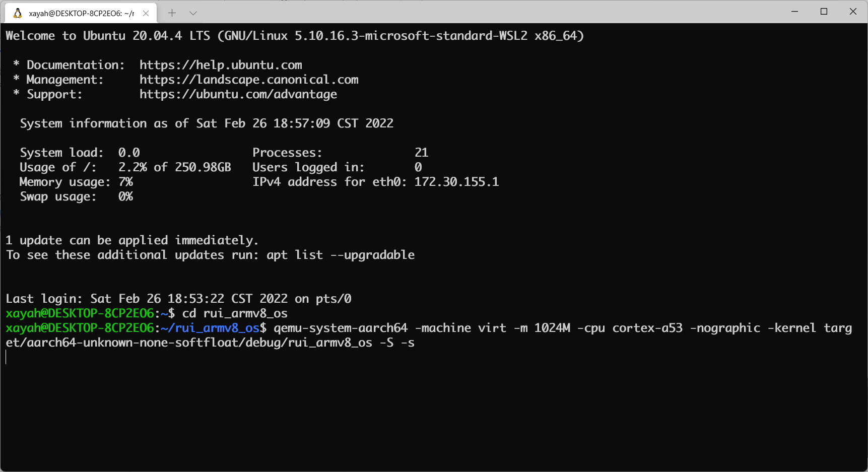Click the 'cd rui_armv8_os' command text
Viewport: 868px width, 472px height.
tap(235, 313)
